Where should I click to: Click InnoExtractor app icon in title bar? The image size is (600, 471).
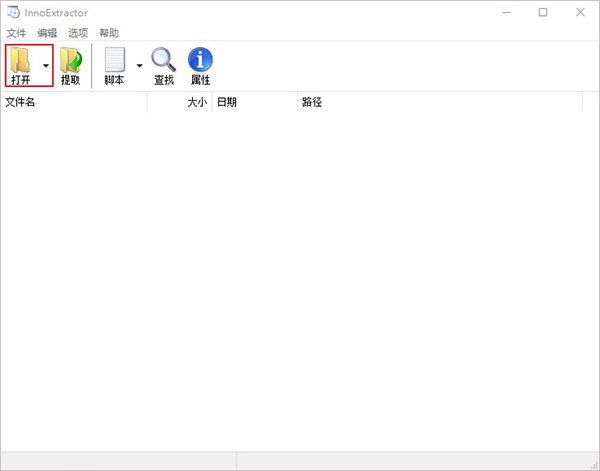[13, 13]
